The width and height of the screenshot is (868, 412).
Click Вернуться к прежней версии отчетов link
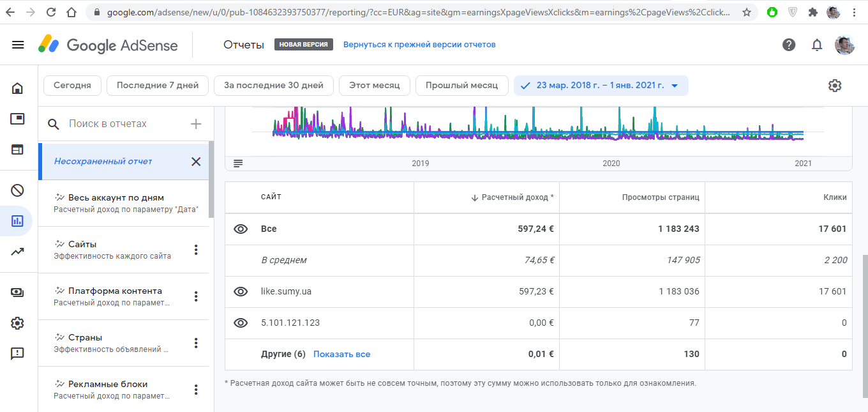pos(419,45)
